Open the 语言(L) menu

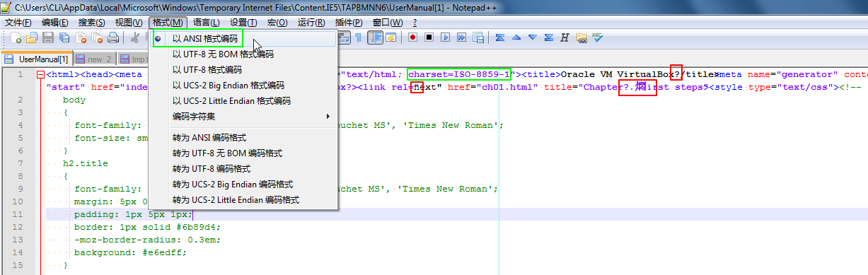click(x=206, y=23)
